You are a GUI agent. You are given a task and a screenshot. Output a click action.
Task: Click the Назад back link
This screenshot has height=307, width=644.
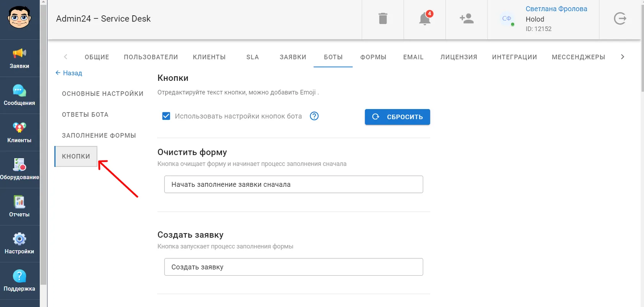pyautogui.click(x=69, y=73)
